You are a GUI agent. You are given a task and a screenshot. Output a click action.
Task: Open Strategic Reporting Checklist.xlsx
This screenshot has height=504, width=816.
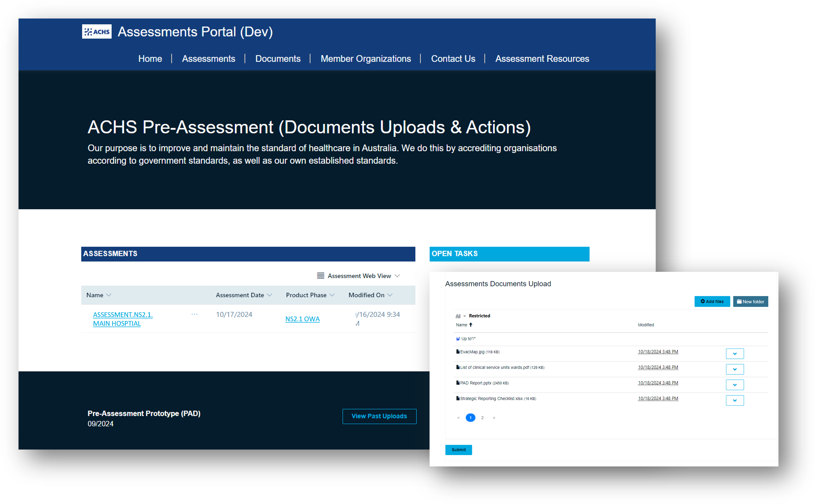(x=491, y=399)
